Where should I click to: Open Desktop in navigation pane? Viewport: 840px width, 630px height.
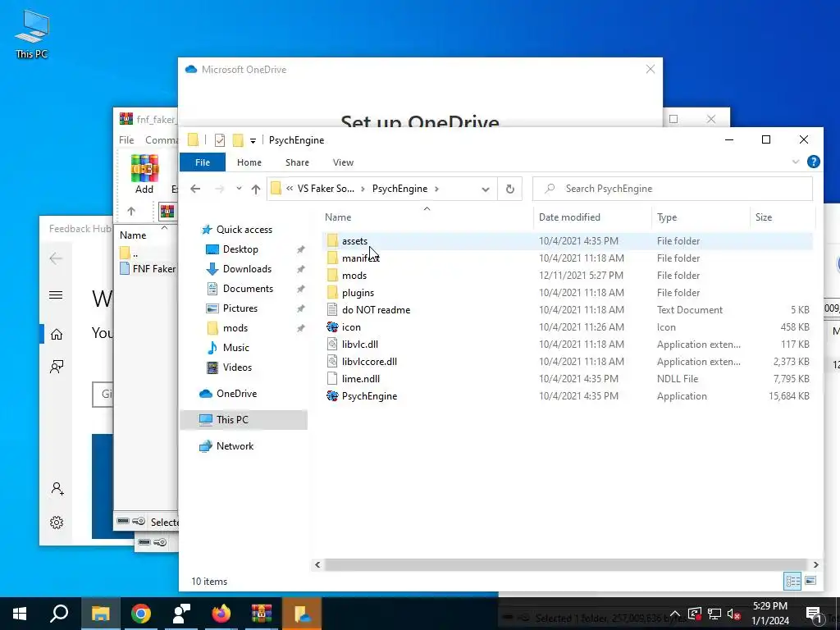click(x=240, y=249)
